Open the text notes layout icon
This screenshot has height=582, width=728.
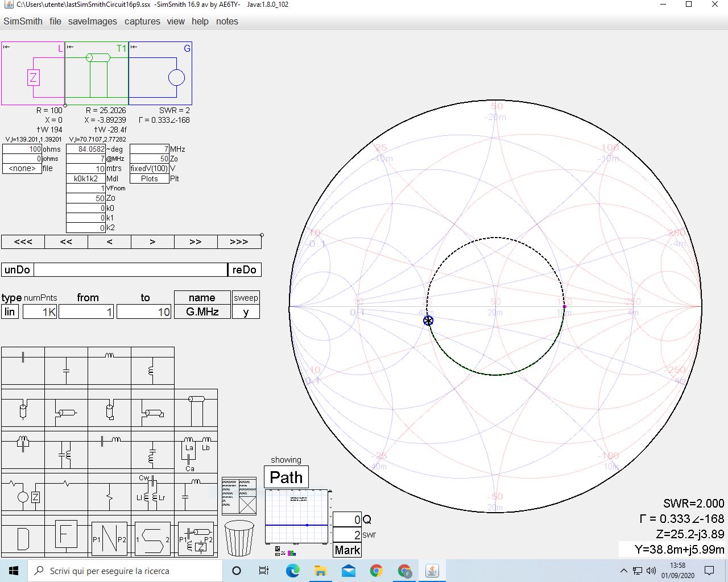click(239, 496)
